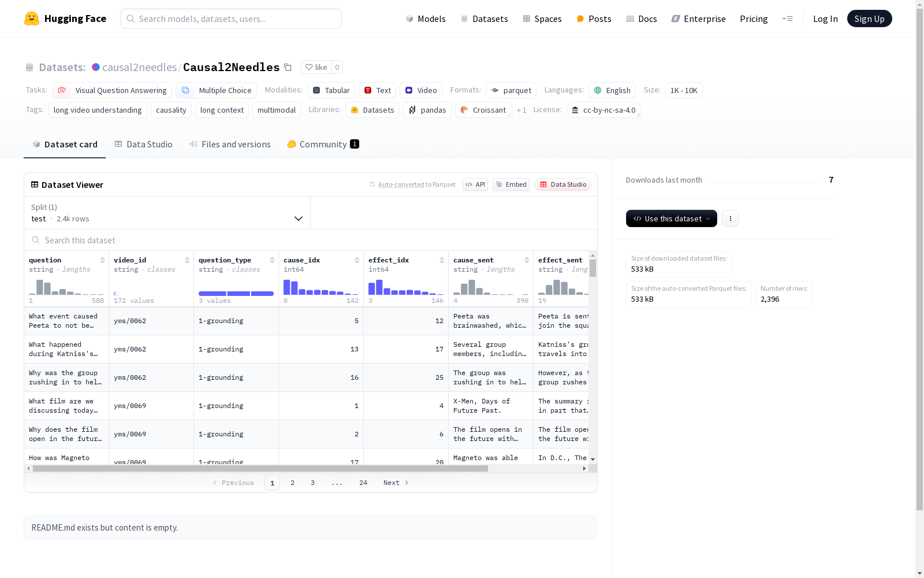Screen dimensions: 924x578
Task: Sort the video_id column with its arrows
Action: pyautogui.click(x=187, y=260)
